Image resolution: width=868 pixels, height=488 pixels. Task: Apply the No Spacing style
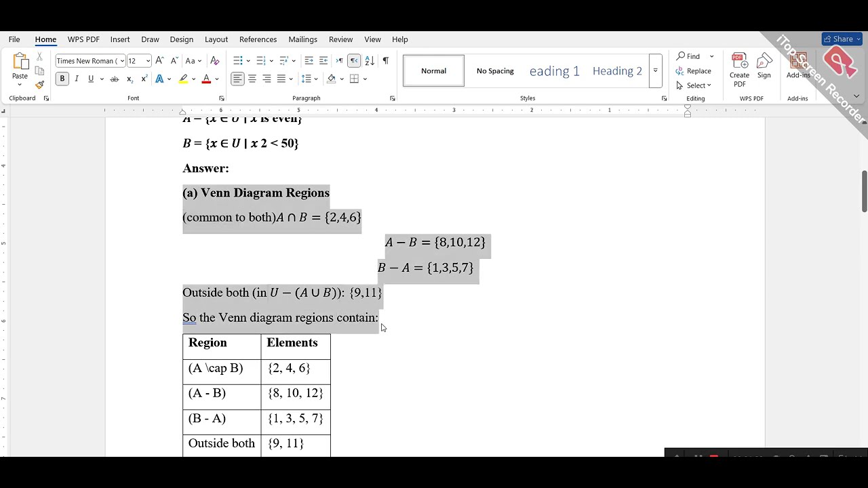(495, 70)
